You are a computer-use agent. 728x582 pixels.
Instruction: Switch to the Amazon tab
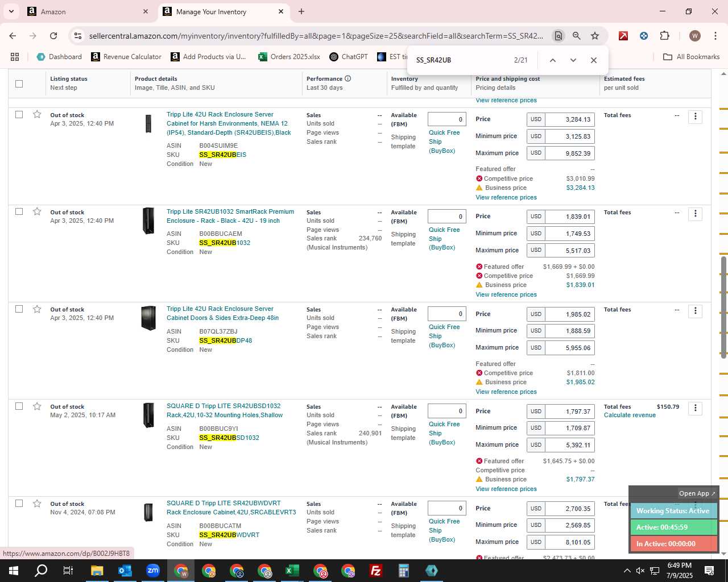pyautogui.click(x=88, y=11)
